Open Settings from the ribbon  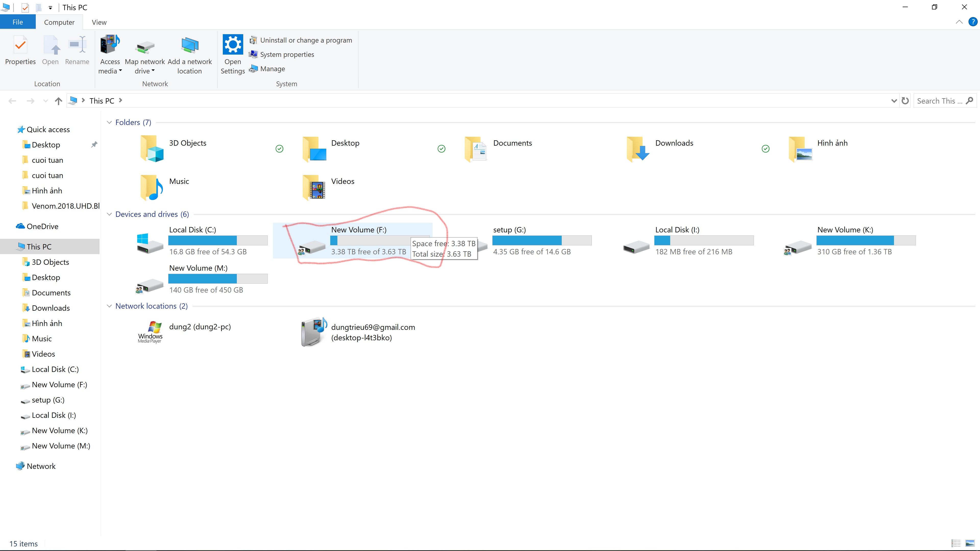(x=232, y=55)
